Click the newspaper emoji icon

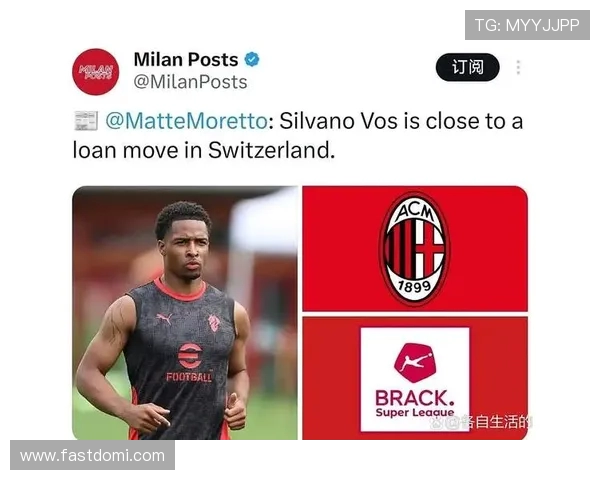pyautogui.click(x=85, y=121)
